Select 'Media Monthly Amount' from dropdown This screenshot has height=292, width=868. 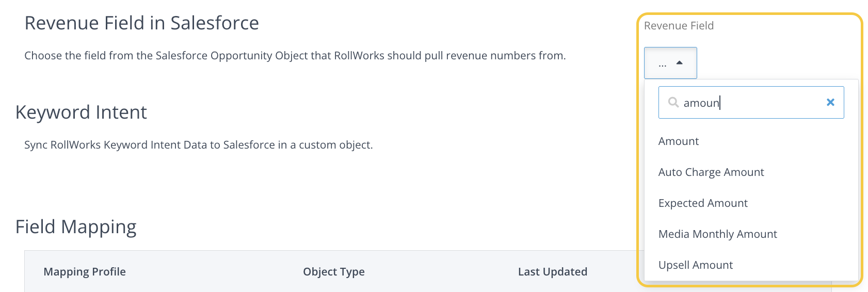pos(717,234)
